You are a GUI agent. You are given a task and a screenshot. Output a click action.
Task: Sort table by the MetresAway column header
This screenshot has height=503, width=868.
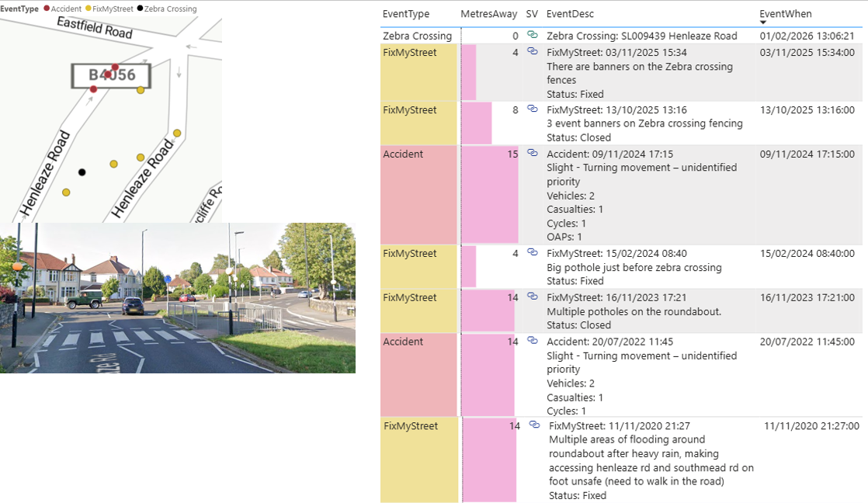488,14
